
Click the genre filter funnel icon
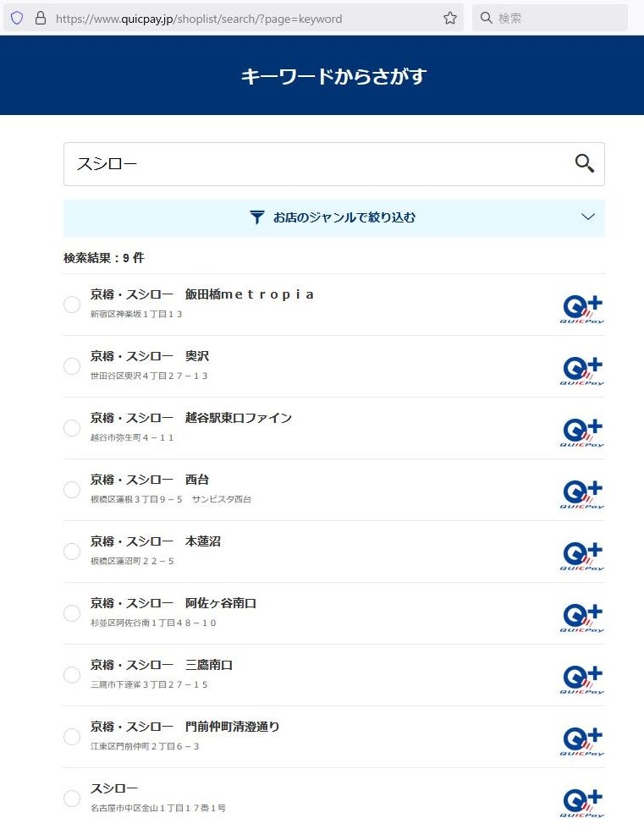tap(257, 217)
